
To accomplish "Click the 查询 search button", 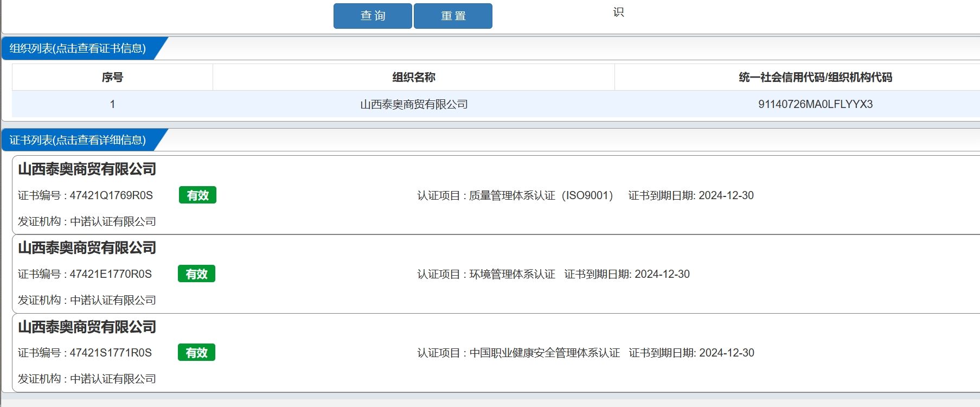I will [373, 16].
